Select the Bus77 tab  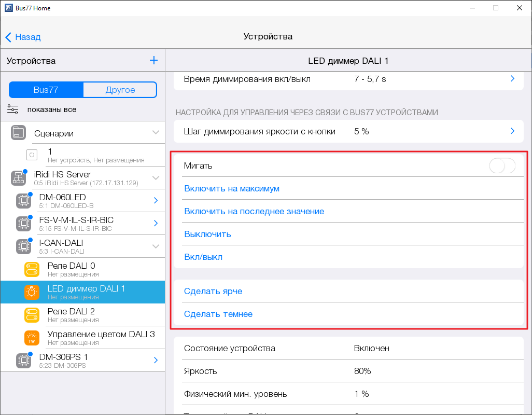tap(46, 90)
